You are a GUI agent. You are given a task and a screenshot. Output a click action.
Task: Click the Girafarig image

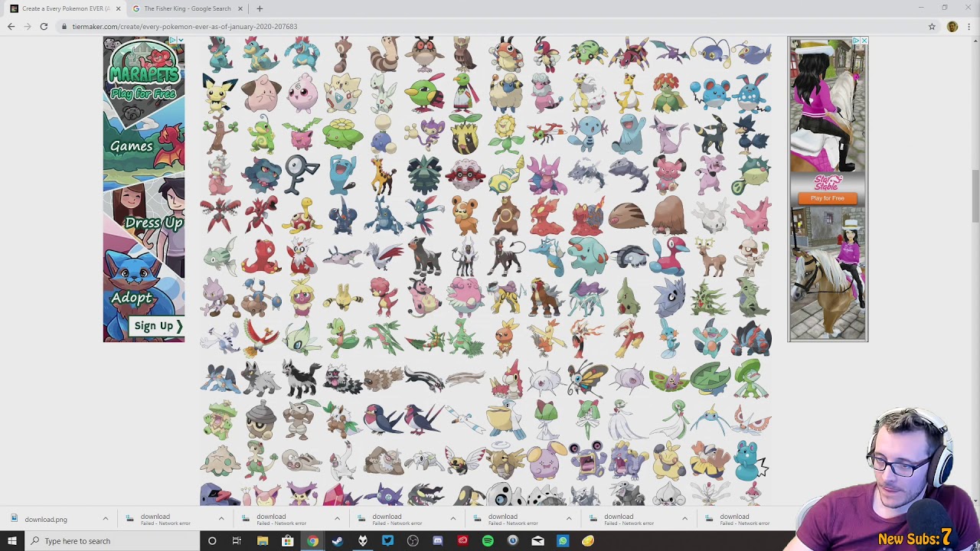tap(383, 174)
